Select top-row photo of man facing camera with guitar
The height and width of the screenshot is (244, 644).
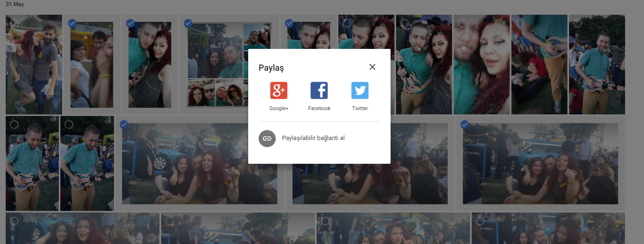pyautogui.click(x=578, y=23)
